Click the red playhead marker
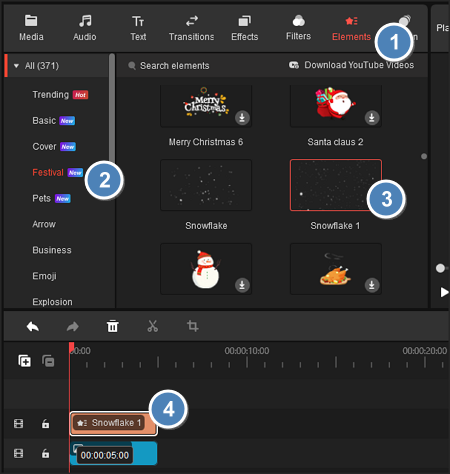This screenshot has width=450, height=474. point(71,347)
